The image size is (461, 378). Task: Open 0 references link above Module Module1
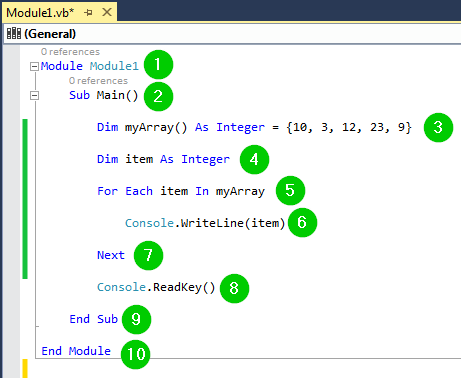(70, 52)
